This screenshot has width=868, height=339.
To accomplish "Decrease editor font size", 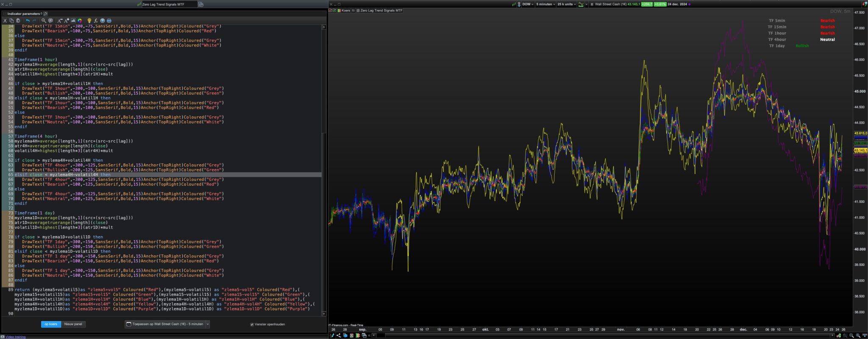I will point(60,20).
